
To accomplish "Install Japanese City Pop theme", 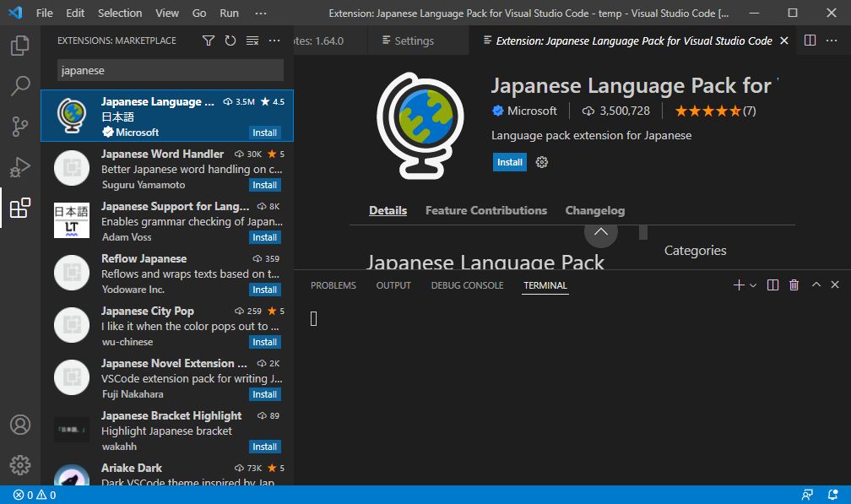I will click(264, 342).
